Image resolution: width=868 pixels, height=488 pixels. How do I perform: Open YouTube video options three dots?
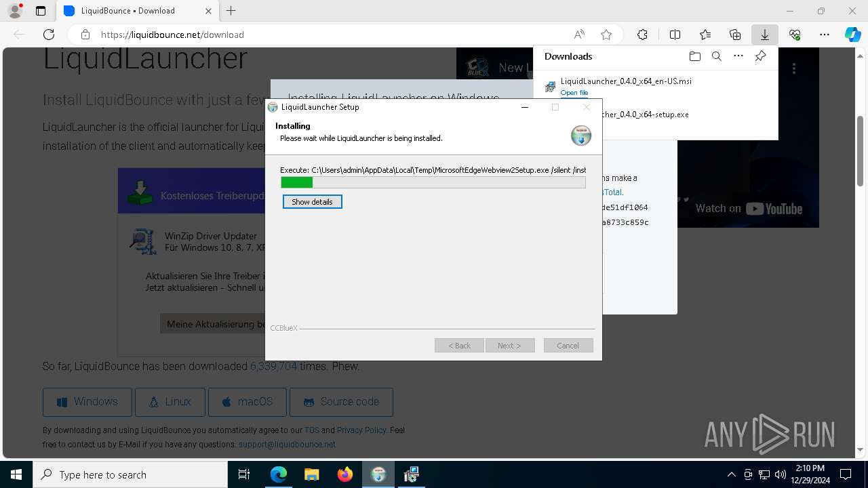(x=794, y=68)
